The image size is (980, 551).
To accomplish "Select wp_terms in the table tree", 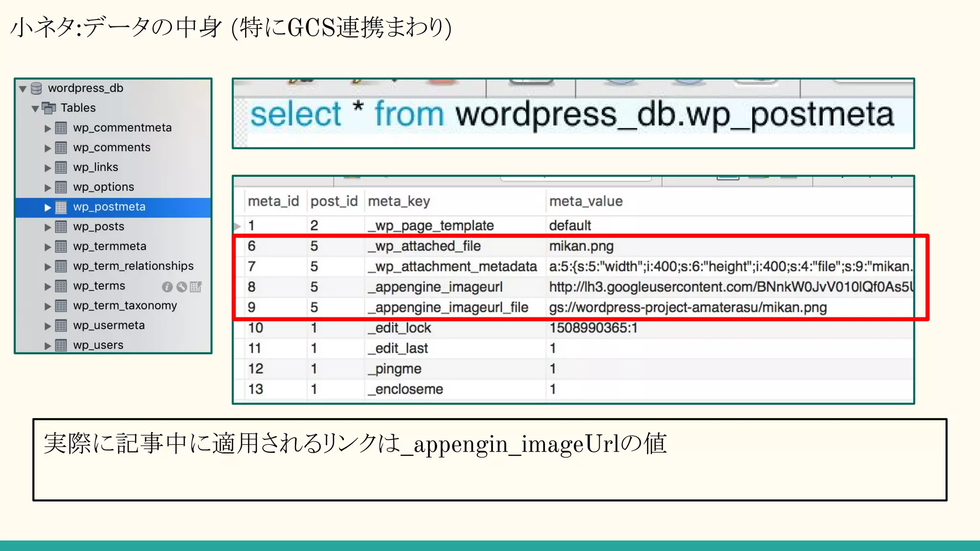I will pyautogui.click(x=99, y=286).
